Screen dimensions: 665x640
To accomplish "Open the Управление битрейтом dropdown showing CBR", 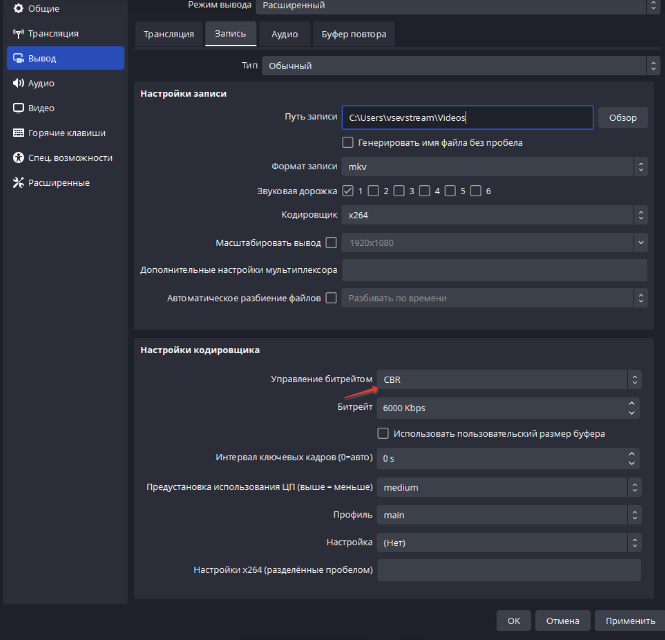I will 509,379.
